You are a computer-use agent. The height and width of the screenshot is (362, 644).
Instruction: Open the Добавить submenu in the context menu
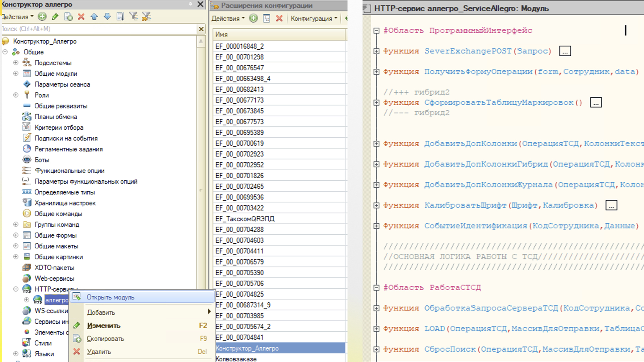click(142, 312)
